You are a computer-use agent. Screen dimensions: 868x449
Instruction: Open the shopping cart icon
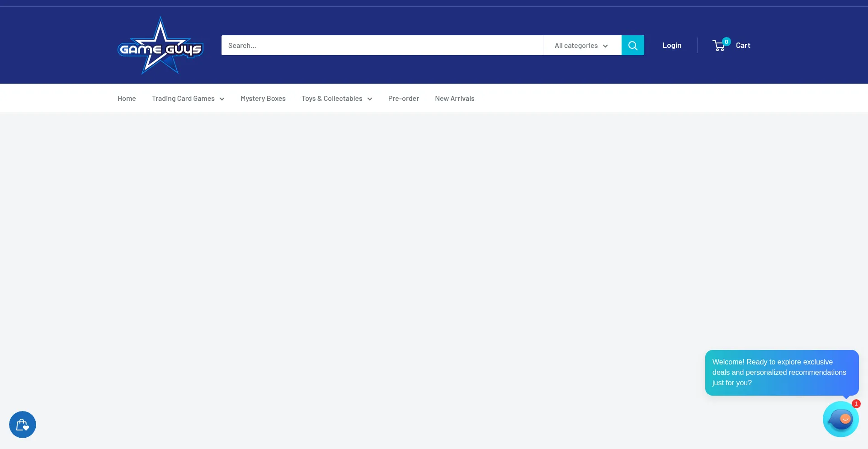(x=718, y=46)
